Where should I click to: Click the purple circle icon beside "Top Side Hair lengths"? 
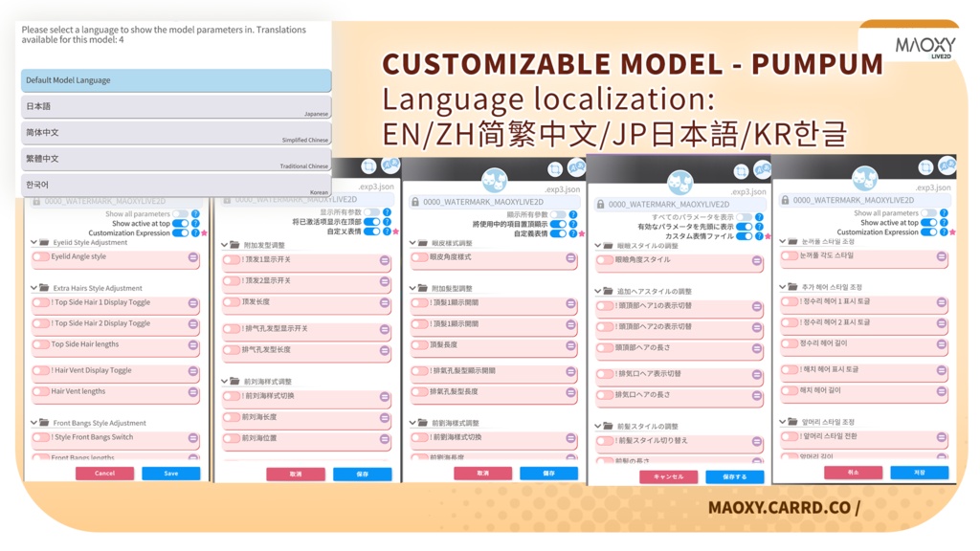click(193, 344)
